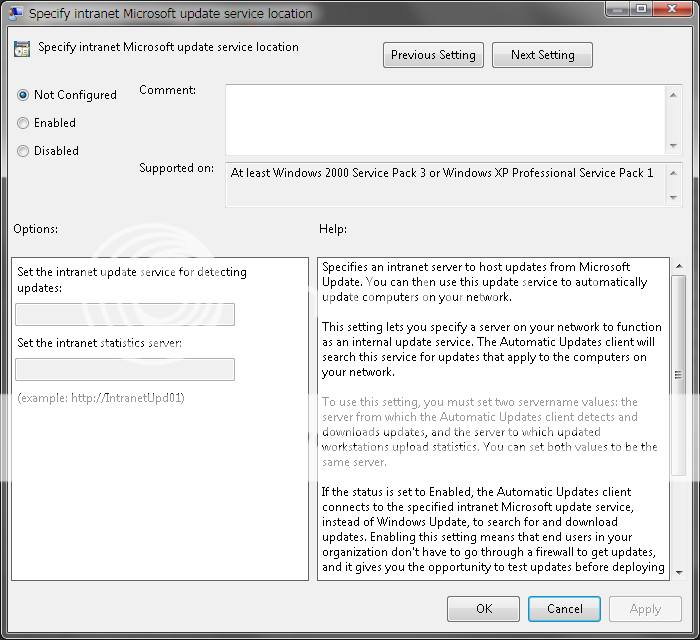The height and width of the screenshot is (640, 700).
Task: Click the setting heading 'Specify intranet Microsoft update service location'
Action: (x=168, y=47)
